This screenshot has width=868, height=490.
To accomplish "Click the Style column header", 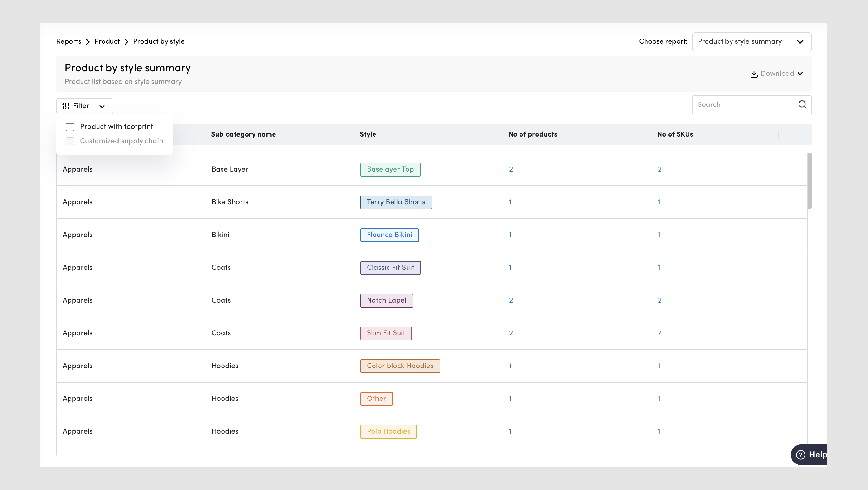I will [x=368, y=134].
